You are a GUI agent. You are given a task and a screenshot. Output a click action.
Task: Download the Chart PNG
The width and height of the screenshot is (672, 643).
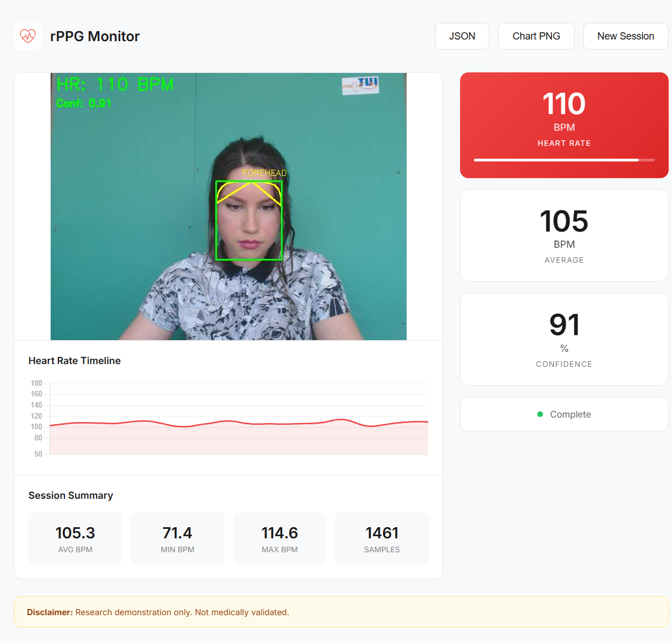coord(536,36)
